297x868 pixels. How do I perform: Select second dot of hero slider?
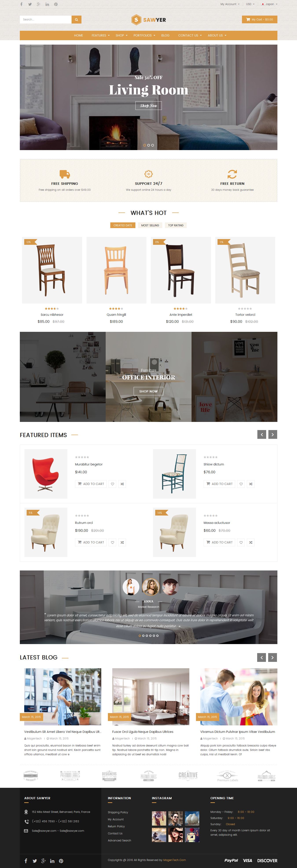tap(148, 145)
